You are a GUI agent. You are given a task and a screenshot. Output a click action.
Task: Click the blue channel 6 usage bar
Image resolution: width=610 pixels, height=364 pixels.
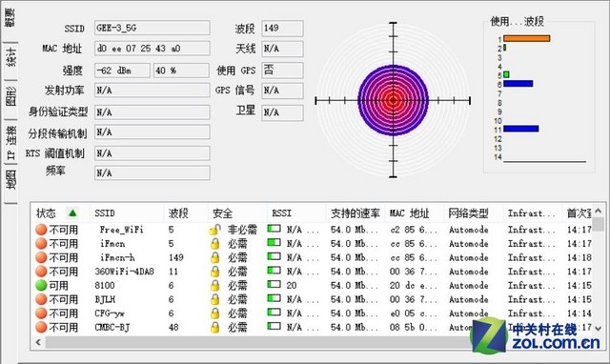[x=518, y=84]
